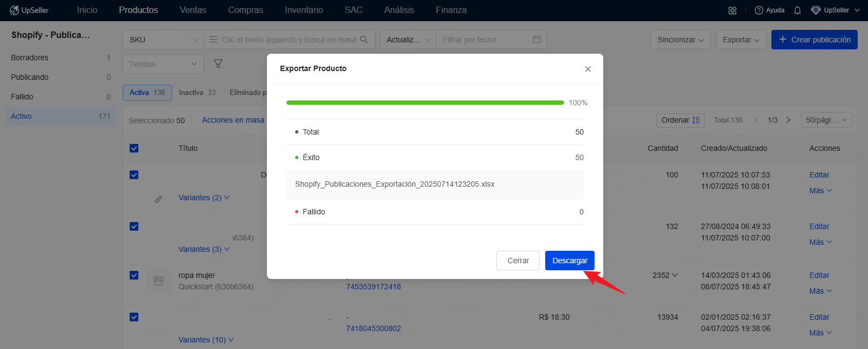Switch to the Activa tab

(147, 93)
